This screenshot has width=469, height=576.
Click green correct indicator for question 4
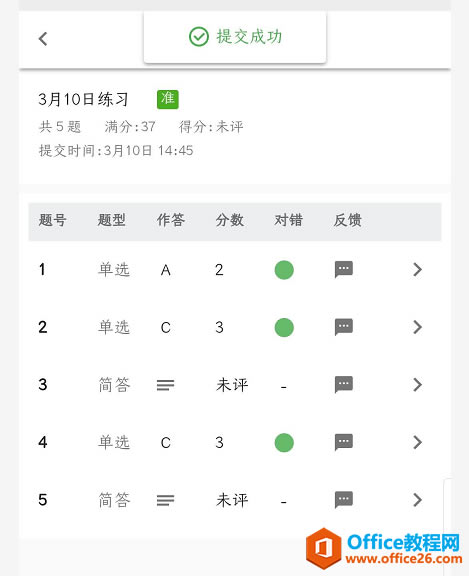click(284, 443)
